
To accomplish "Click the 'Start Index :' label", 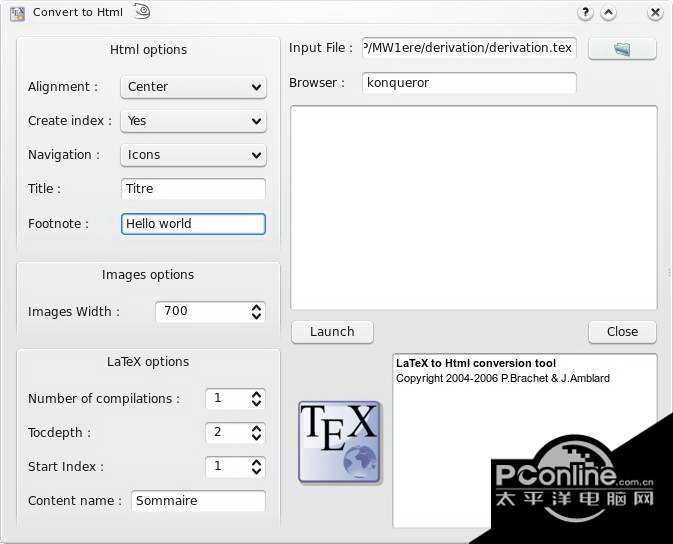I will click(x=66, y=467).
